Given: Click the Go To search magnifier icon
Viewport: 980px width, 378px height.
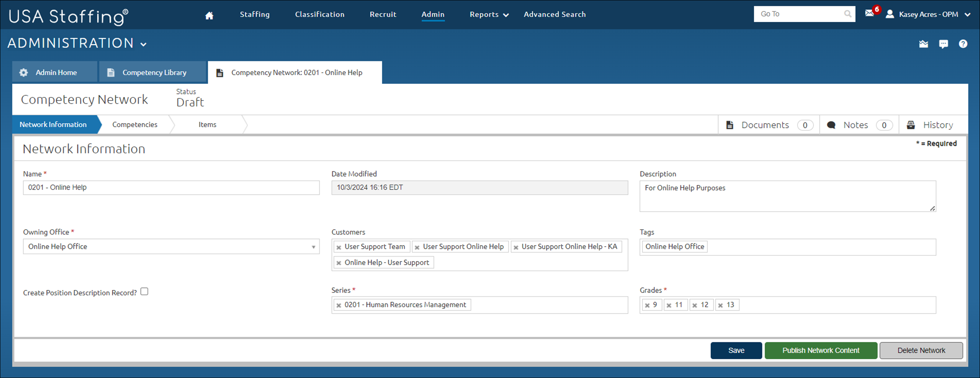Looking at the screenshot, I should [847, 14].
